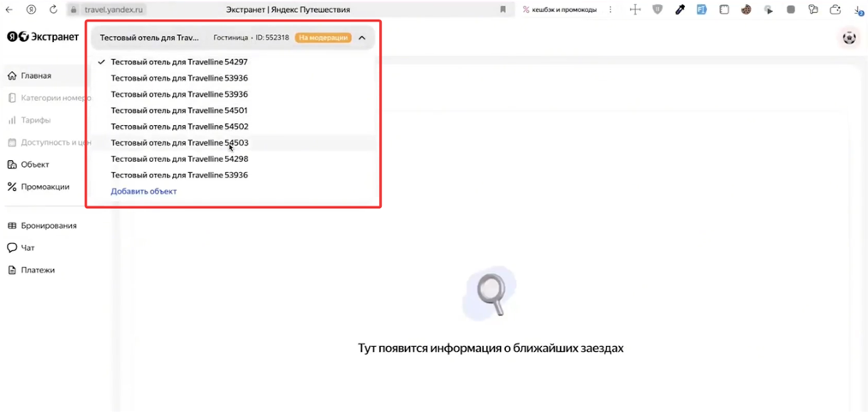Open Главная in the sidebar
Screen dimensions: 868x412
click(36, 76)
